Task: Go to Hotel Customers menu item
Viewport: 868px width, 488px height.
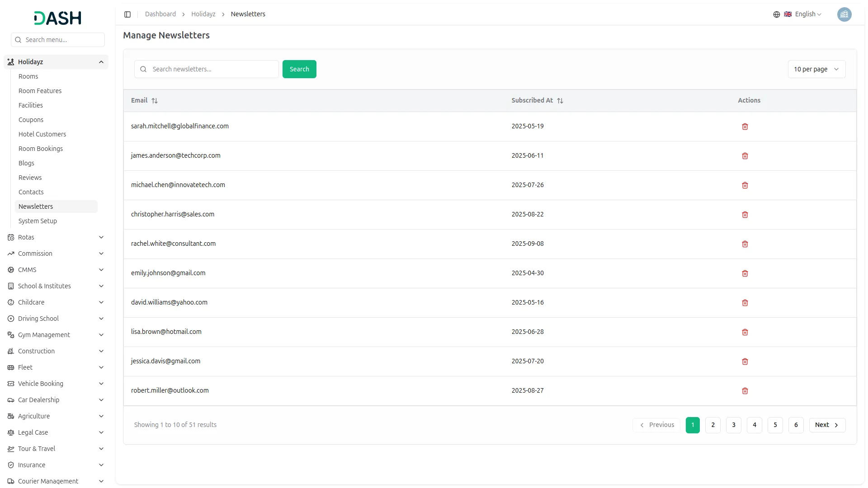Action: pos(42,134)
